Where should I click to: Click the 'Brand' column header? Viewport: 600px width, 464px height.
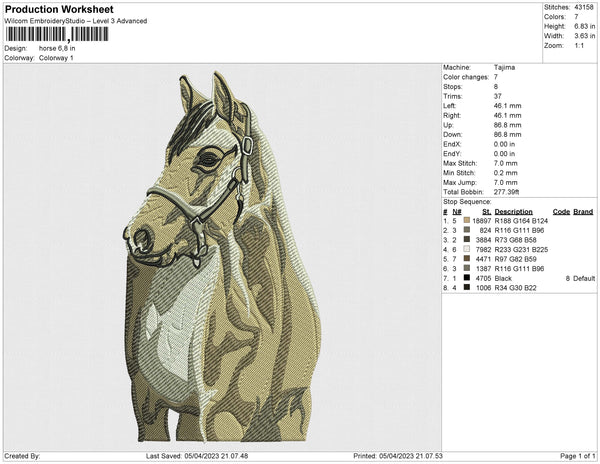[583, 212]
